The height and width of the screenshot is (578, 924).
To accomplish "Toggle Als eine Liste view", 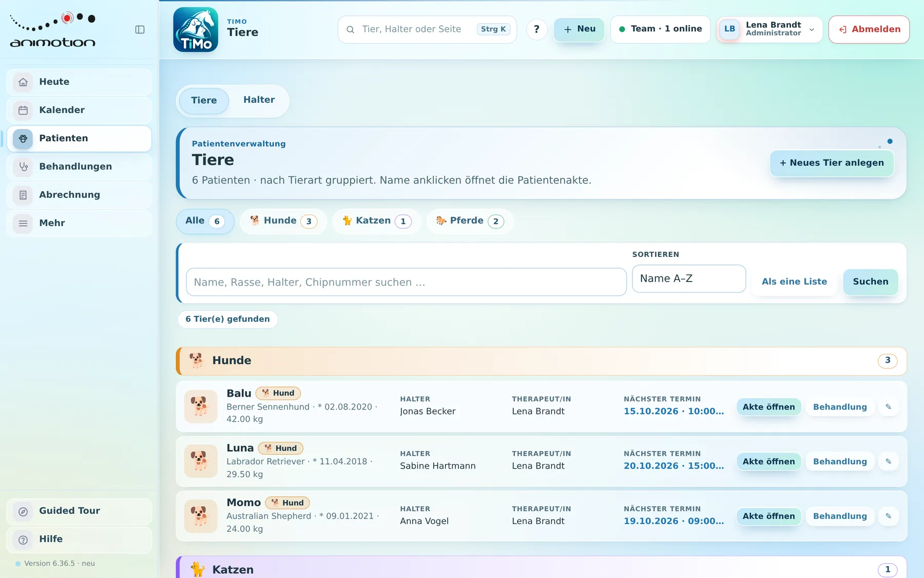I will click(794, 282).
